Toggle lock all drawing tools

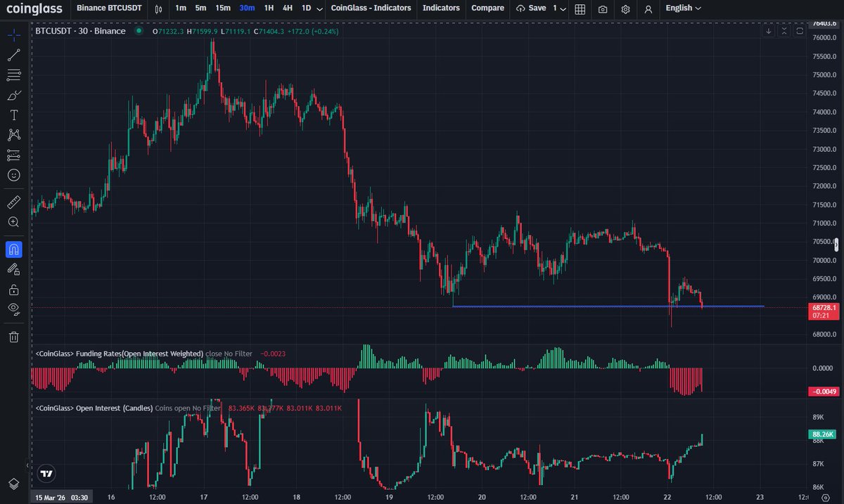(x=13, y=289)
